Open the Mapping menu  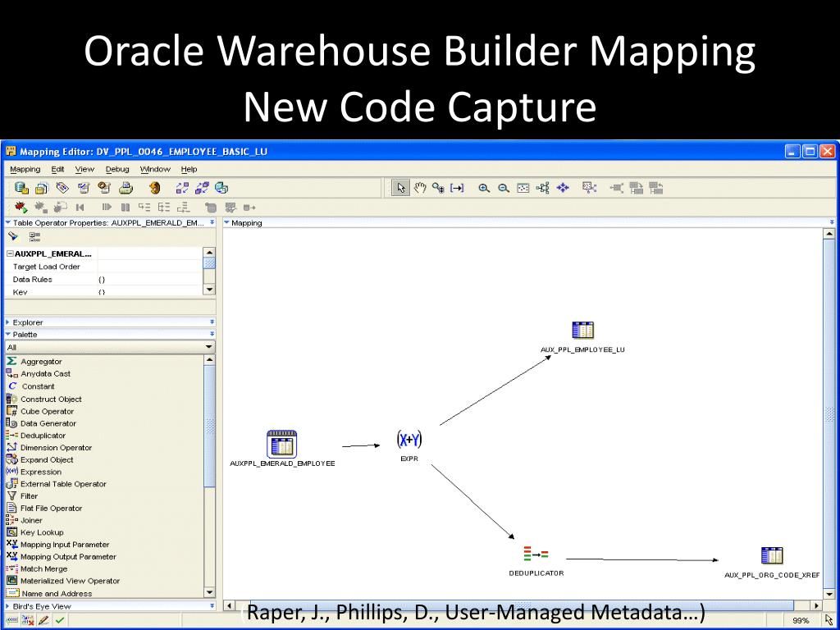(x=25, y=169)
